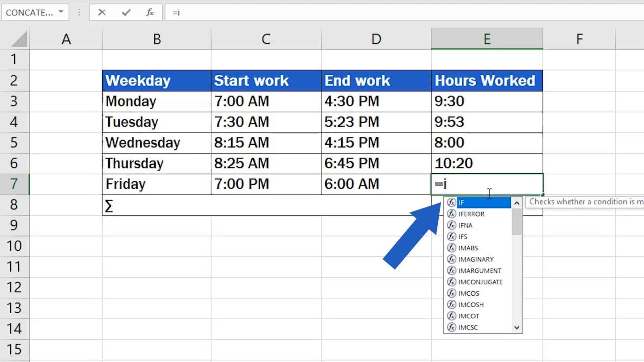This screenshot has width=644, height=362.
Task: Select row 7 header
Action: tap(14, 184)
